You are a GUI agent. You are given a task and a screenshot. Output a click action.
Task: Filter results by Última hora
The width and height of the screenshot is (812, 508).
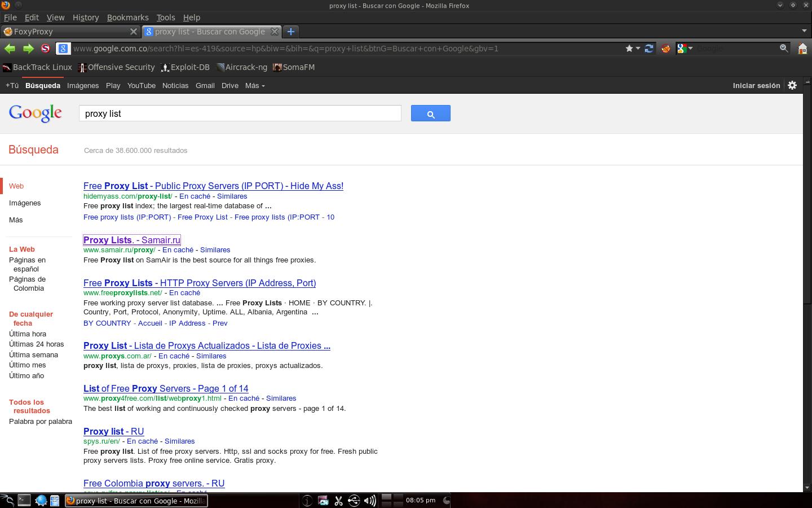point(28,334)
